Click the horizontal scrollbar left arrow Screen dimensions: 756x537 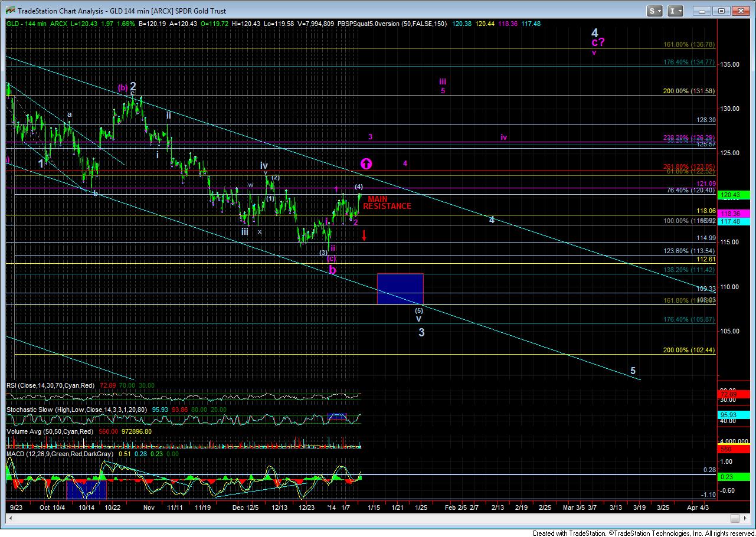[x=10, y=518]
